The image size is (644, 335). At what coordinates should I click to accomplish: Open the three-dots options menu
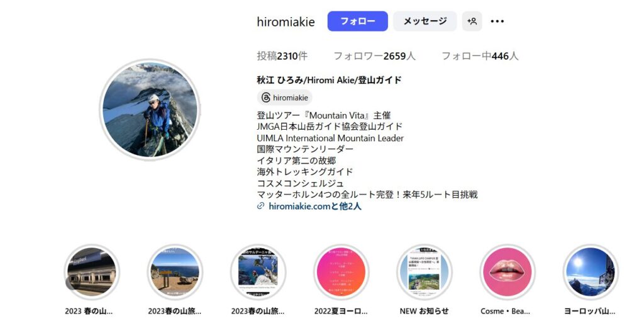click(x=497, y=21)
